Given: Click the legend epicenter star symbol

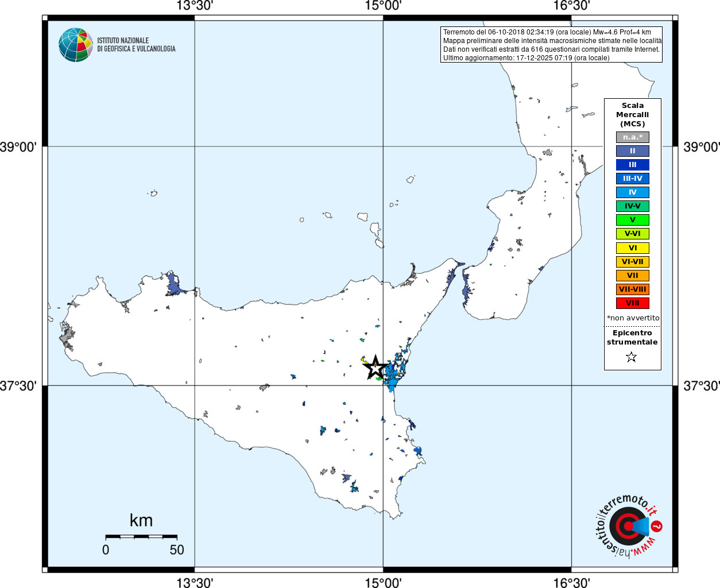Looking at the screenshot, I should click(632, 357).
